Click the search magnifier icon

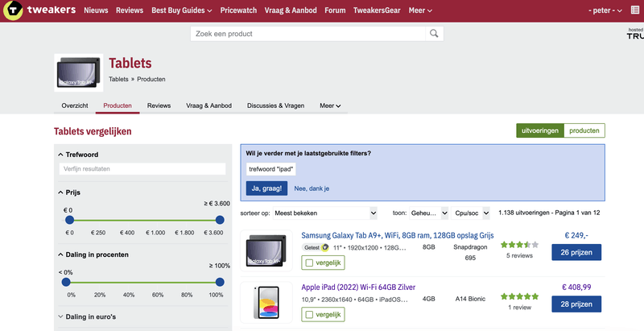(434, 34)
